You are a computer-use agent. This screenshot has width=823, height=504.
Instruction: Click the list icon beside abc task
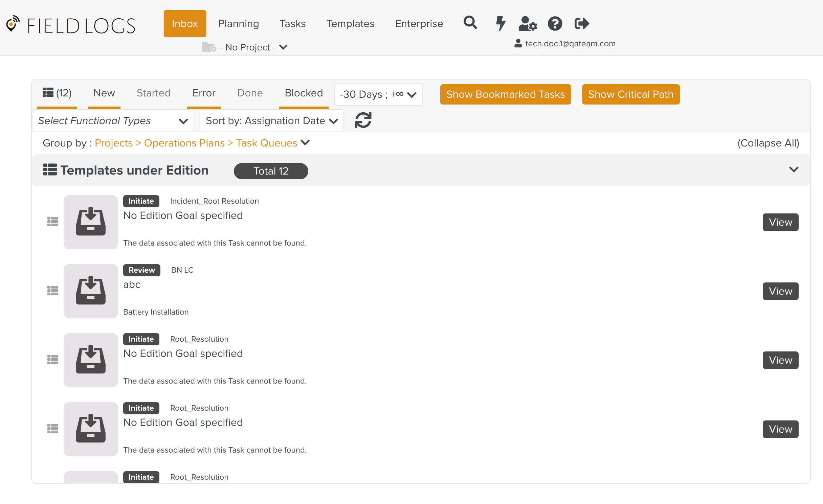52,291
